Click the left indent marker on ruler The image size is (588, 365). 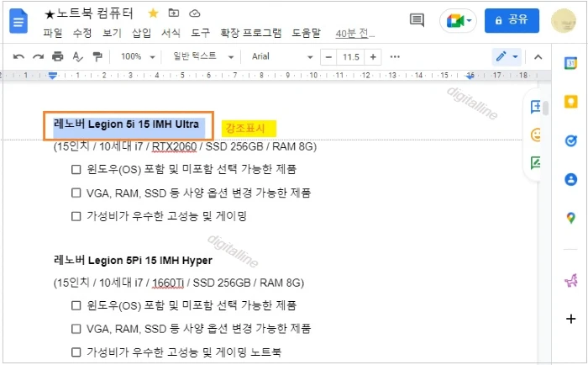(x=53, y=76)
